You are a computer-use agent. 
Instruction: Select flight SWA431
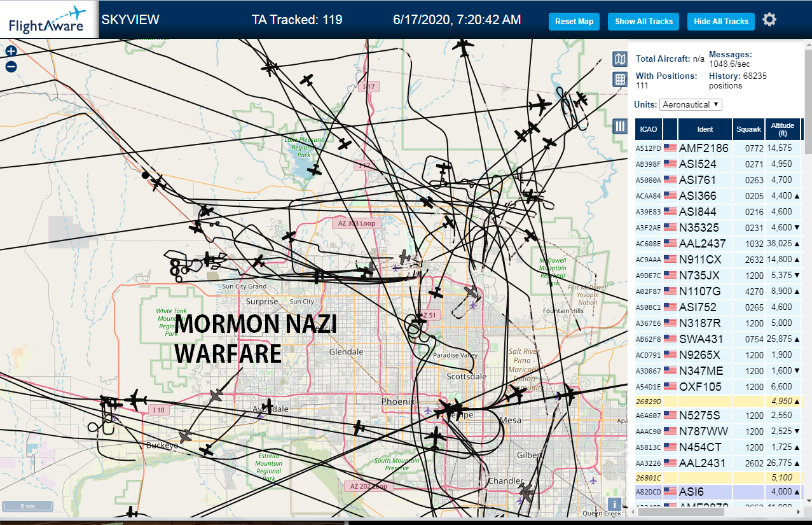click(718, 339)
